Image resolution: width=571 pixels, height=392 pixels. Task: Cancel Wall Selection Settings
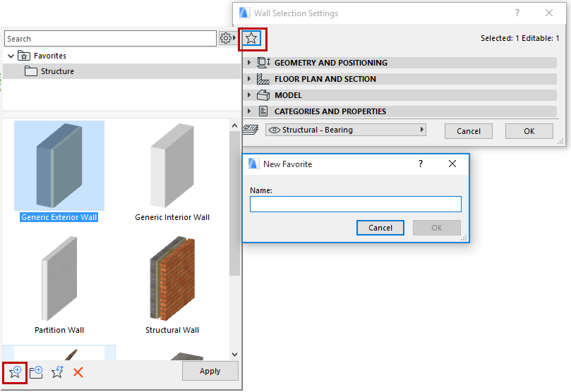[469, 131]
